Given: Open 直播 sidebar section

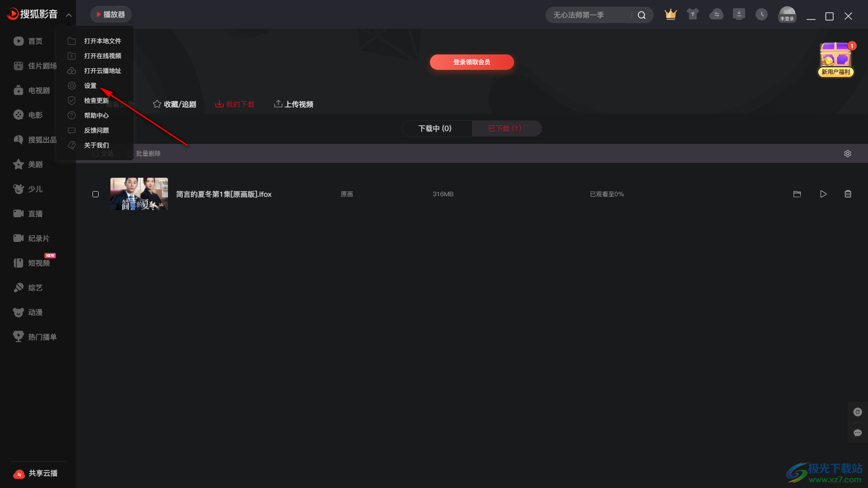Looking at the screenshot, I should pyautogui.click(x=28, y=214).
